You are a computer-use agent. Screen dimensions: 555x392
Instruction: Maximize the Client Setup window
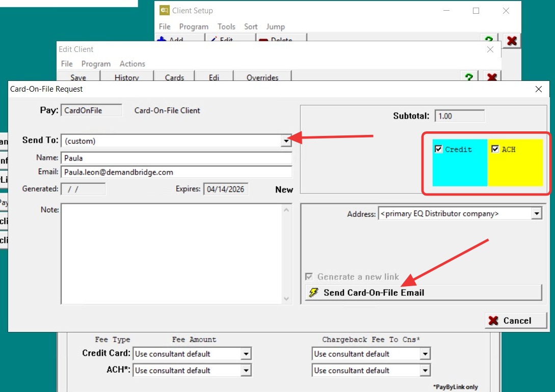point(476,11)
